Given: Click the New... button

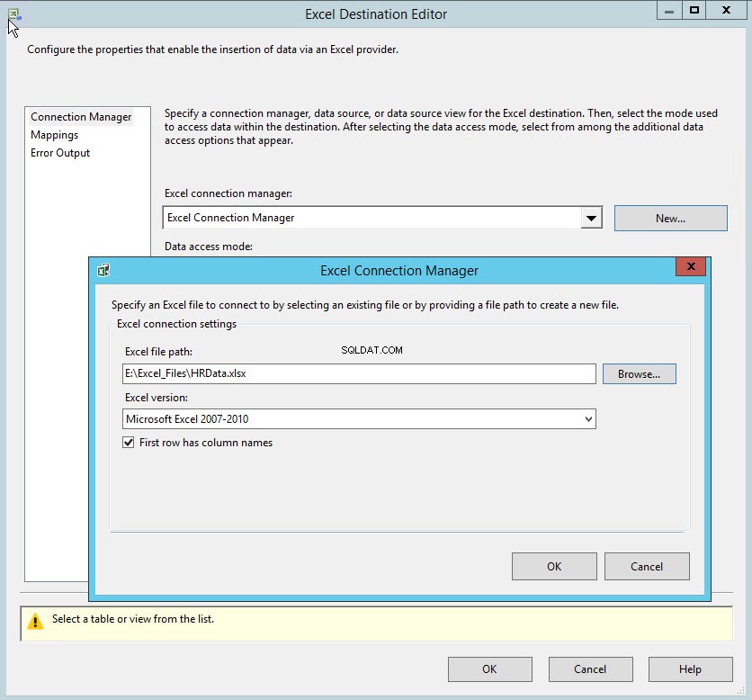Looking at the screenshot, I should 670,219.
